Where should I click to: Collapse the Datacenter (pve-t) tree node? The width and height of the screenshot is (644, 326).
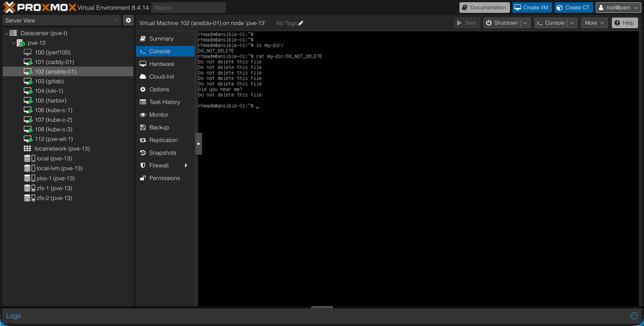click(6, 33)
